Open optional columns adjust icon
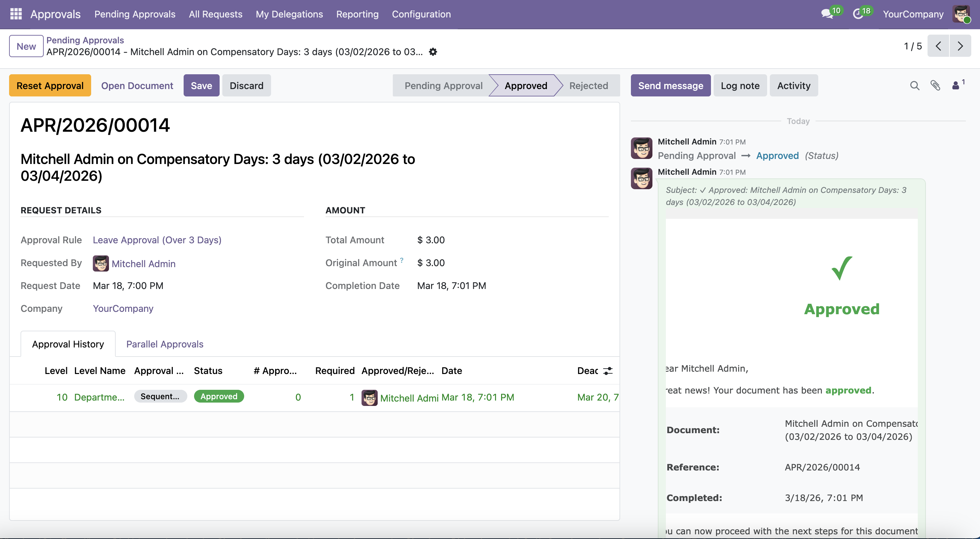The image size is (980, 539). (x=608, y=371)
